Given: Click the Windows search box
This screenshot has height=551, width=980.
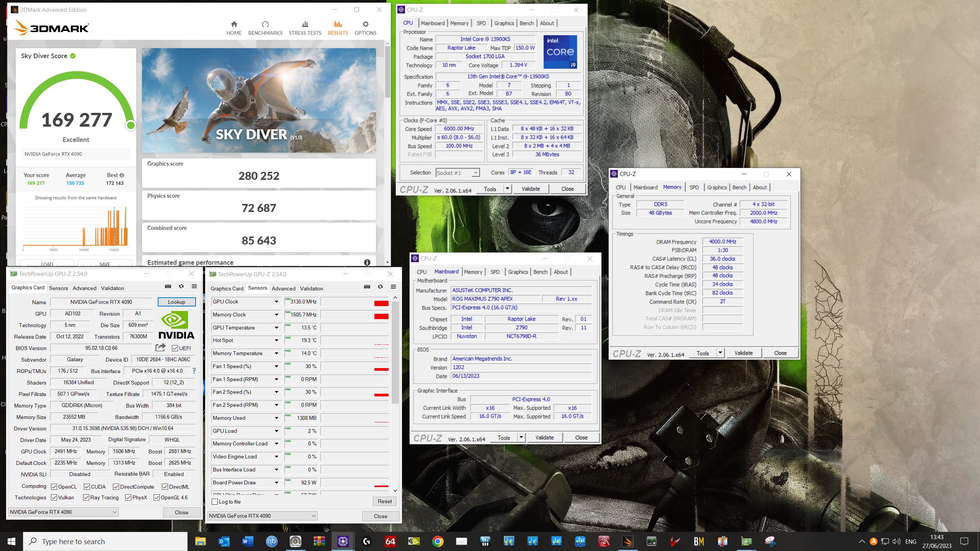Looking at the screenshot, I should point(106,541).
